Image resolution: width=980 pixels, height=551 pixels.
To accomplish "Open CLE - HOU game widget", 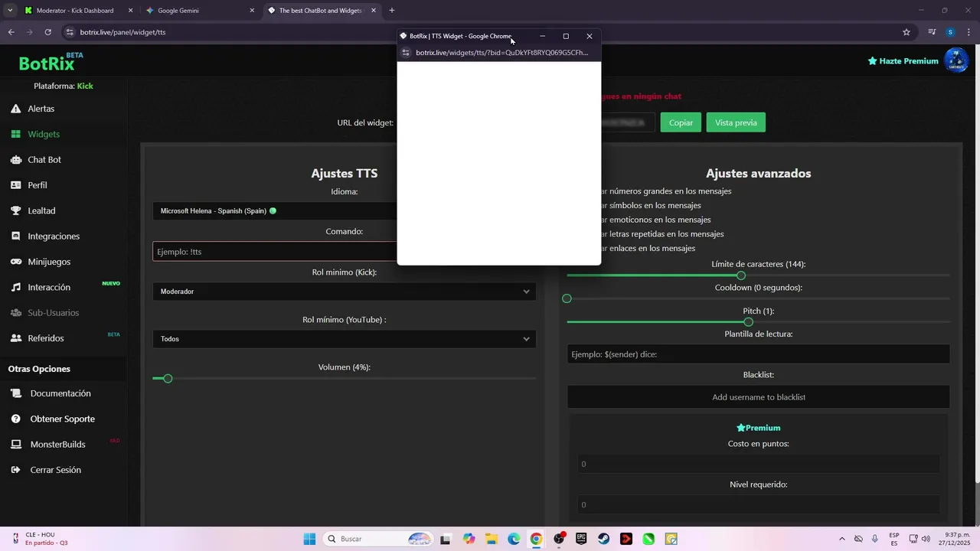I will pos(41,539).
